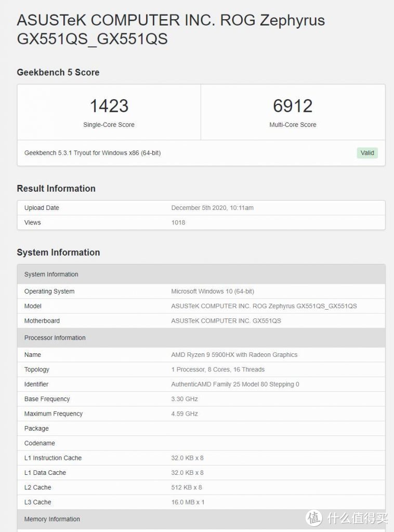Click the Codename row label

click(x=40, y=443)
